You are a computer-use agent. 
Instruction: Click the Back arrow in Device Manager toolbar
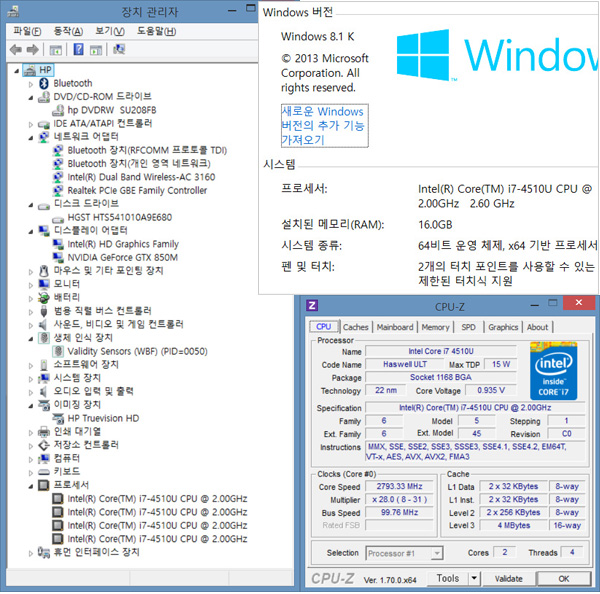point(15,49)
